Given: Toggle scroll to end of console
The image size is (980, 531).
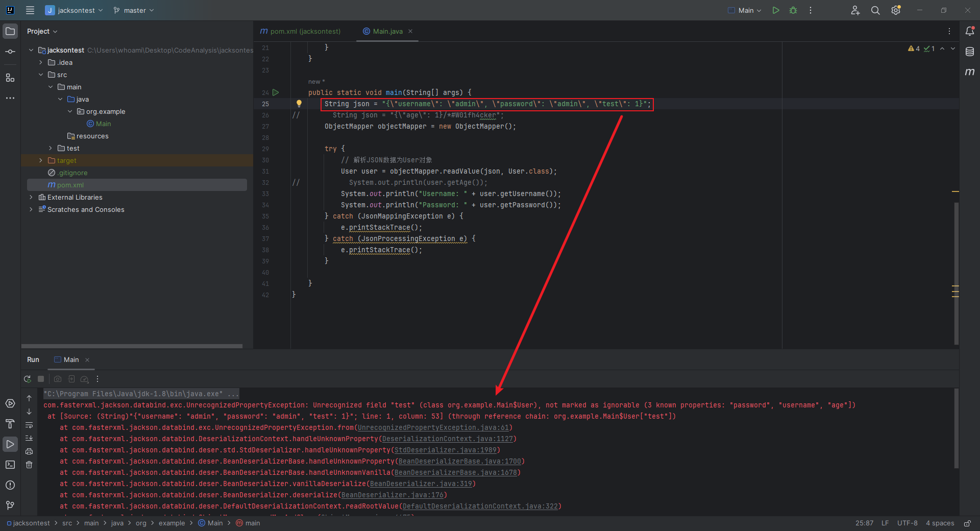Looking at the screenshot, I should point(29,438).
